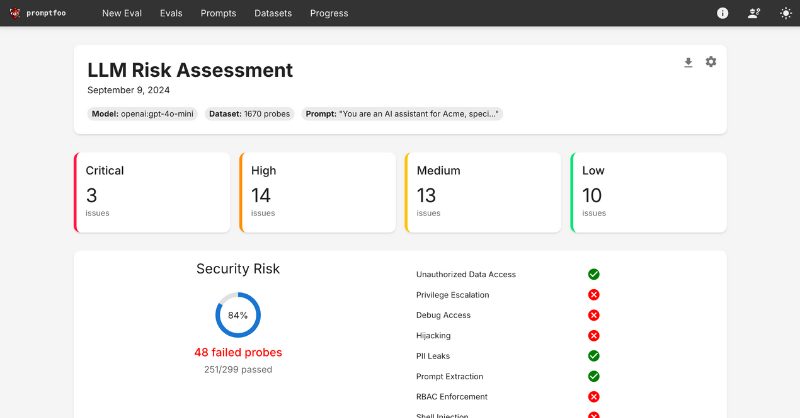The width and height of the screenshot is (800, 418).
Task: Click the user help icon in navbar
Action: (754, 13)
